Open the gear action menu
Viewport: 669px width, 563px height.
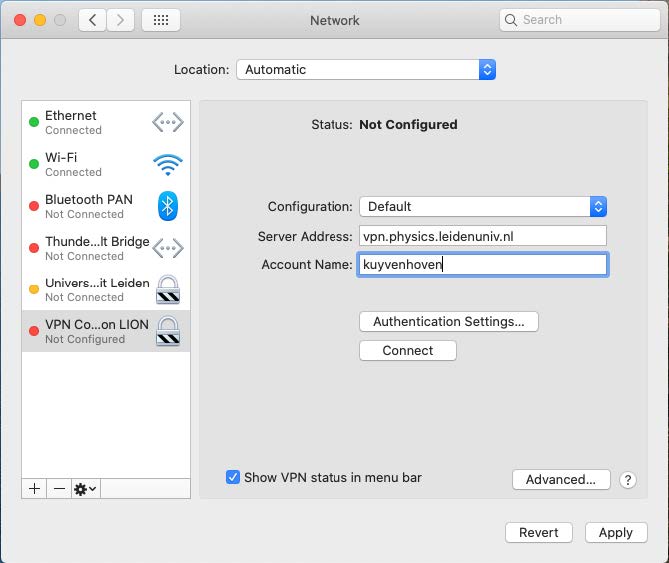pyautogui.click(x=85, y=488)
